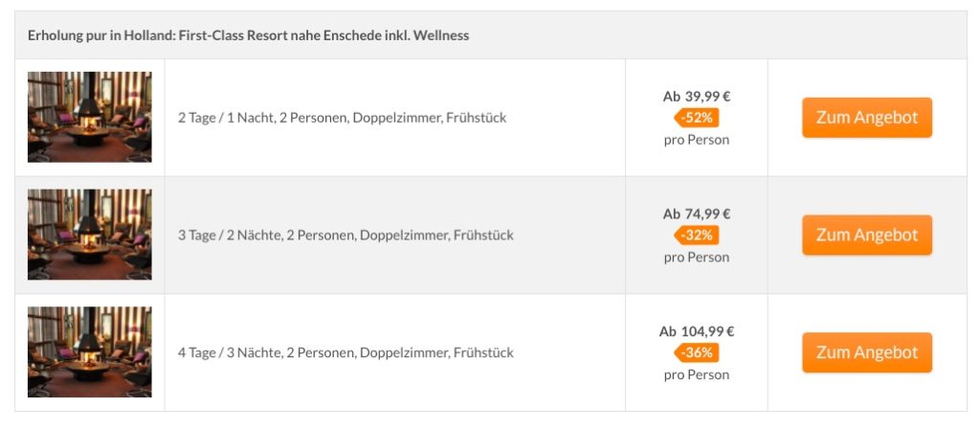980x430 pixels.
Task: Open the thumbnail for the 1 Nacht offer
Action: click(x=89, y=117)
